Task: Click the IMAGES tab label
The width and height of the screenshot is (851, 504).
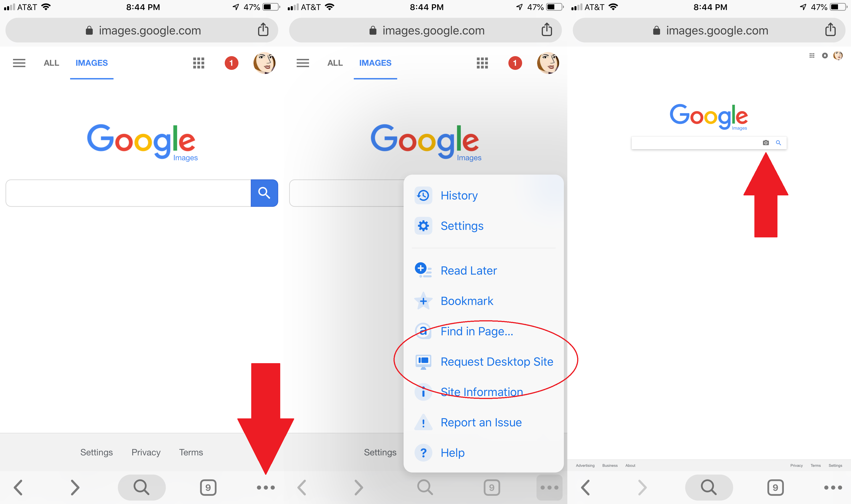Action: (91, 62)
